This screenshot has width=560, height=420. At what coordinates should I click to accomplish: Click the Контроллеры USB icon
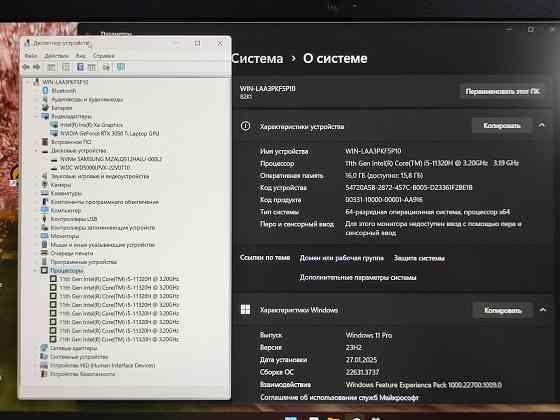click(45, 219)
